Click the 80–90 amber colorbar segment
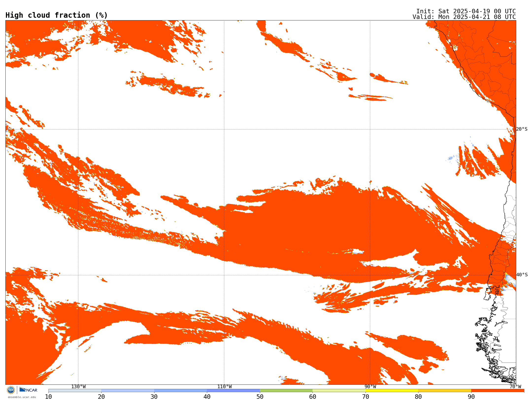The height and width of the screenshot is (400, 532). pos(445,391)
